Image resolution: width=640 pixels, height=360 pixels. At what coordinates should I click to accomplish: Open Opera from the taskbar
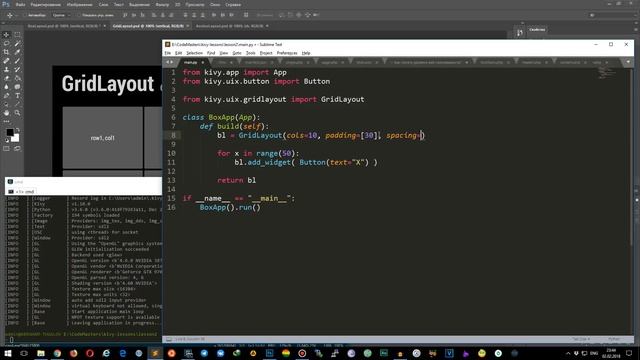90,353
